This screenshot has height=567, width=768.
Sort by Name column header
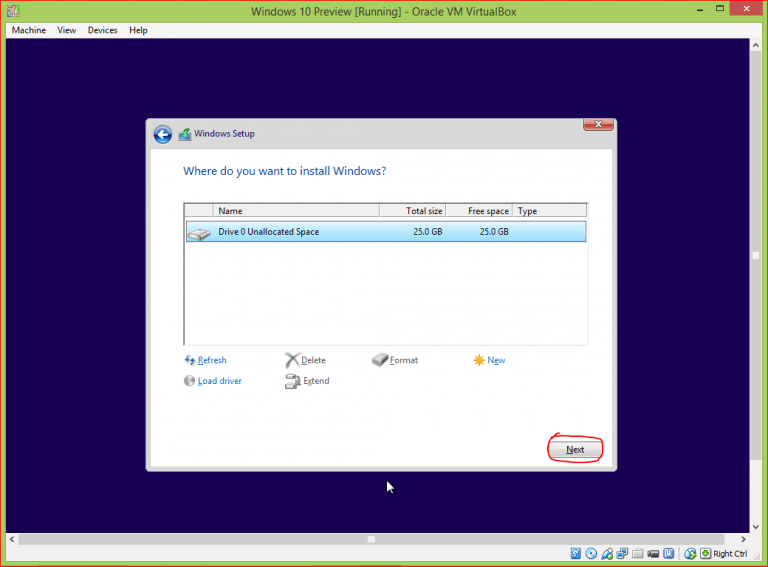click(x=296, y=211)
